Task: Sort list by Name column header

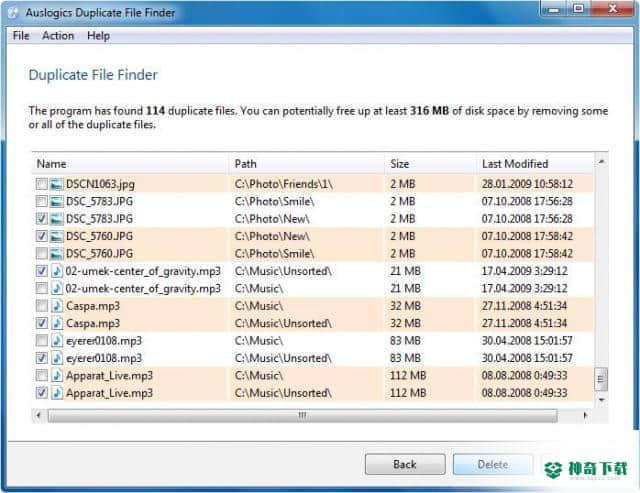Action: pyautogui.click(x=130, y=164)
